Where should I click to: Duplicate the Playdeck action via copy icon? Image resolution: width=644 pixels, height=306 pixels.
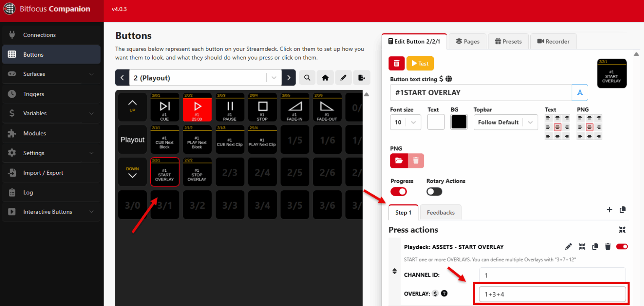[595, 246]
